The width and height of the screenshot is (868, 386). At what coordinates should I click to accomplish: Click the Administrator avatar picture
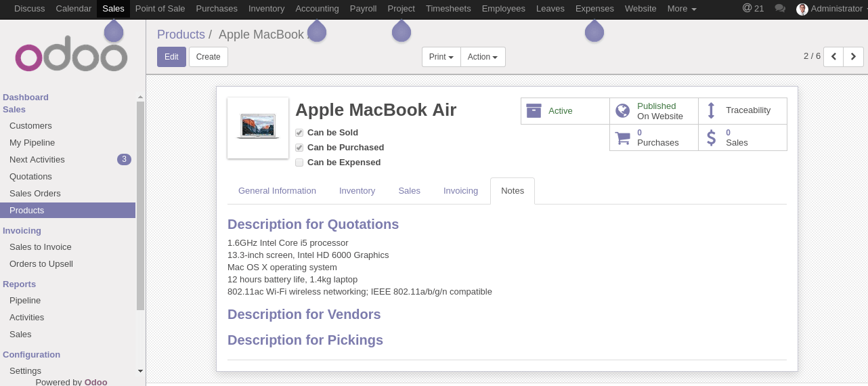click(x=802, y=9)
